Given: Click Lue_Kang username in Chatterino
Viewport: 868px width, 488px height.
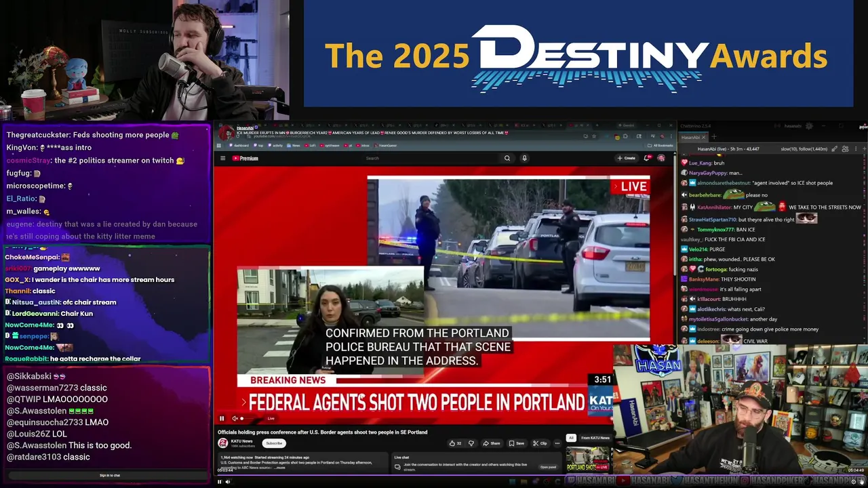Looking at the screenshot, I should 700,163.
